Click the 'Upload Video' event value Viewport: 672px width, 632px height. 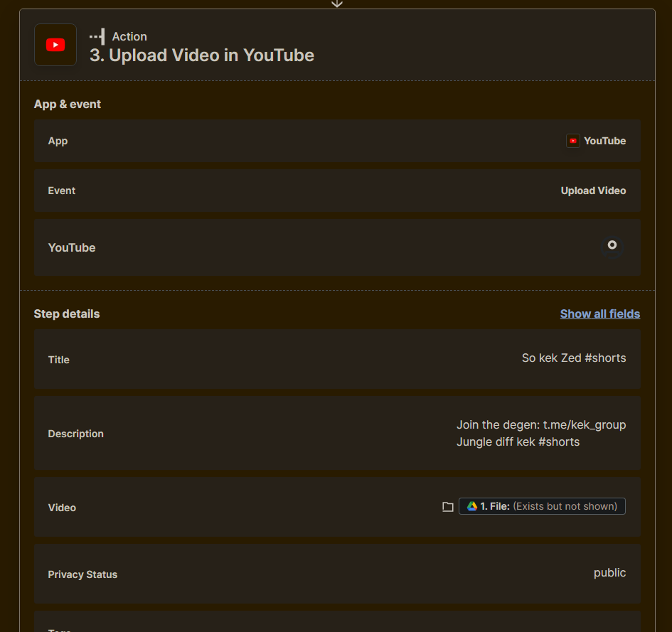click(593, 191)
